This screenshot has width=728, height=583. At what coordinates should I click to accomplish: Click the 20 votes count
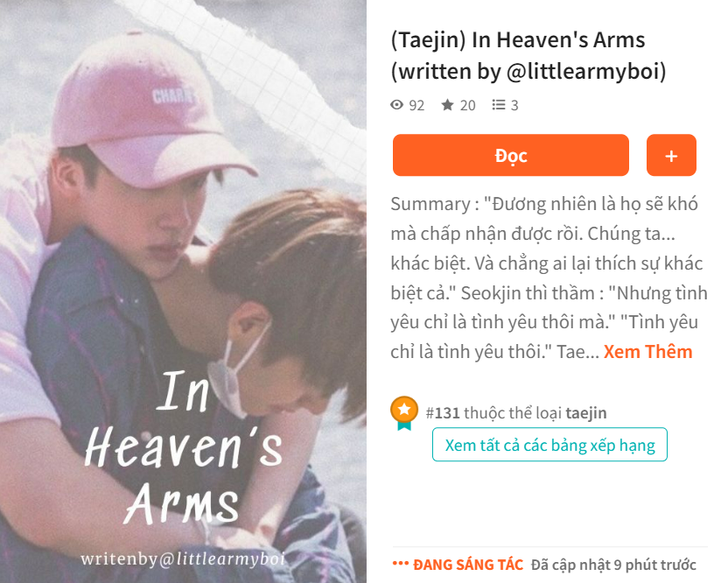467,105
